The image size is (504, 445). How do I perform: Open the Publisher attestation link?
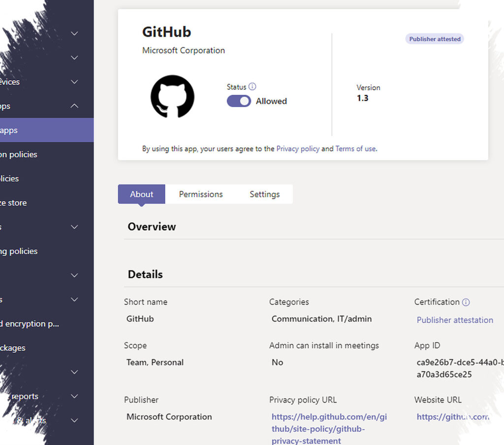[x=454, y=320]
